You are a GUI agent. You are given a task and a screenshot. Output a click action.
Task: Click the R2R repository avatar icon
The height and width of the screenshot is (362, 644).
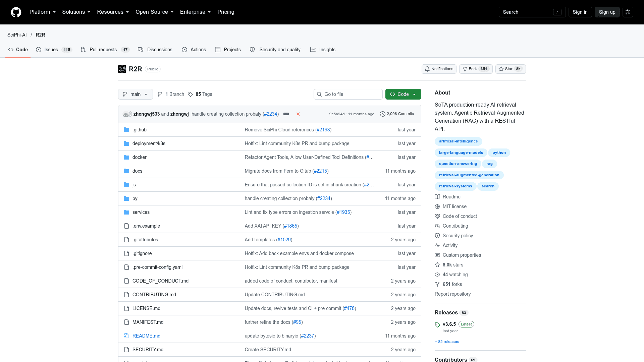click(x=122, y=69)
